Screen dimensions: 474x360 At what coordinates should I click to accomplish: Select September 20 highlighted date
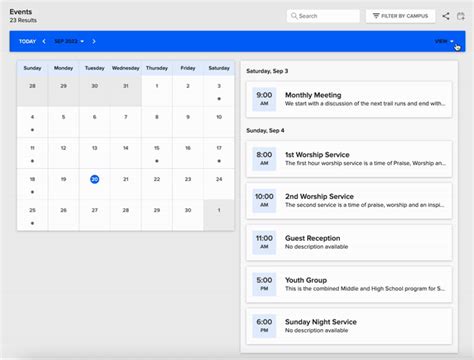(x=95, y=179)
